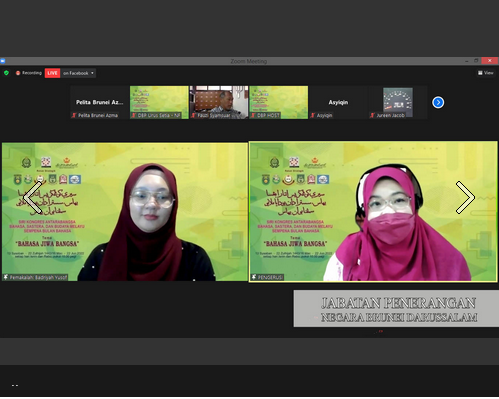
Task: Click the red Recording indicator icon
Action: pyautogui.click(x=18, y=73)
